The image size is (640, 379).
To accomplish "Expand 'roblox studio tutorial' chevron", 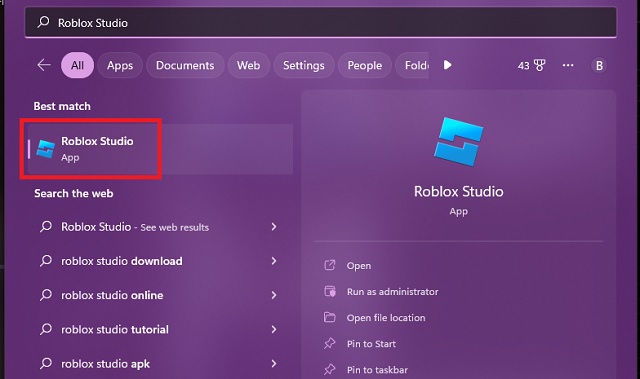I will [274, 329].
